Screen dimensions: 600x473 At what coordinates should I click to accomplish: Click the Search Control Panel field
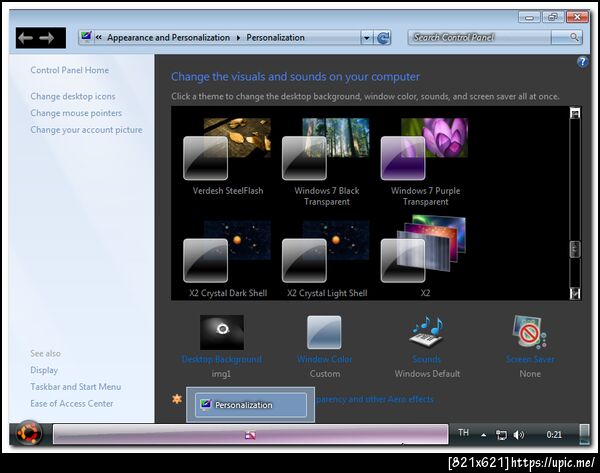coord(480,37)
